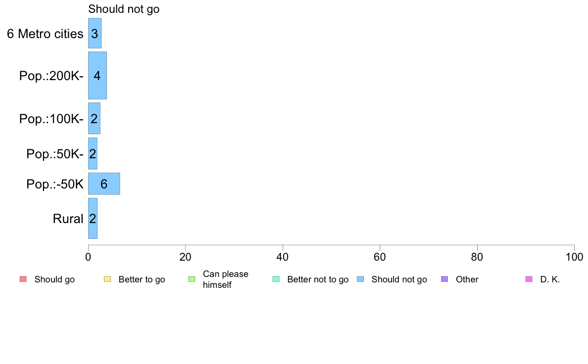The image size is (588, 364).
Task: Click the Should go legend label
Action: coord(54,279)
